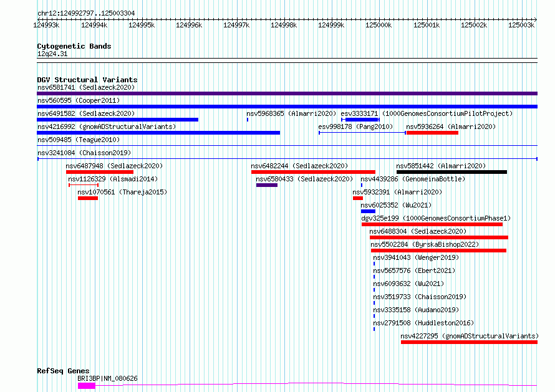Click the blue bar under esv3333171
This screenshot has width=555, height=392.
(x=362, y=120)
